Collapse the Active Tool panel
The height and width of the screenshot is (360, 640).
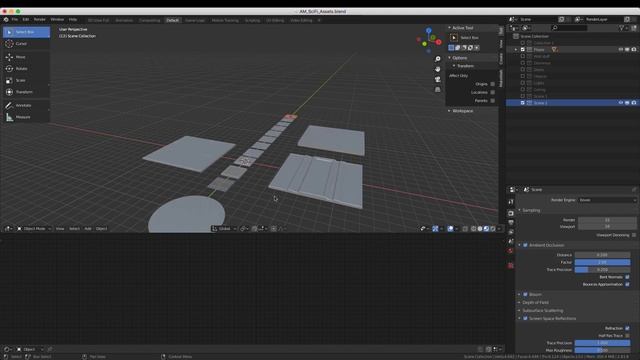449,28
